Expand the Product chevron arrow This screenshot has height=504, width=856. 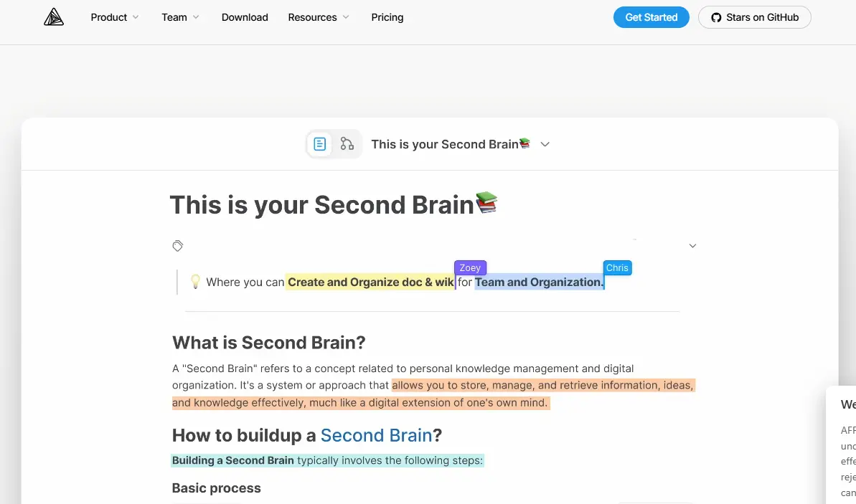pos(136,17)
